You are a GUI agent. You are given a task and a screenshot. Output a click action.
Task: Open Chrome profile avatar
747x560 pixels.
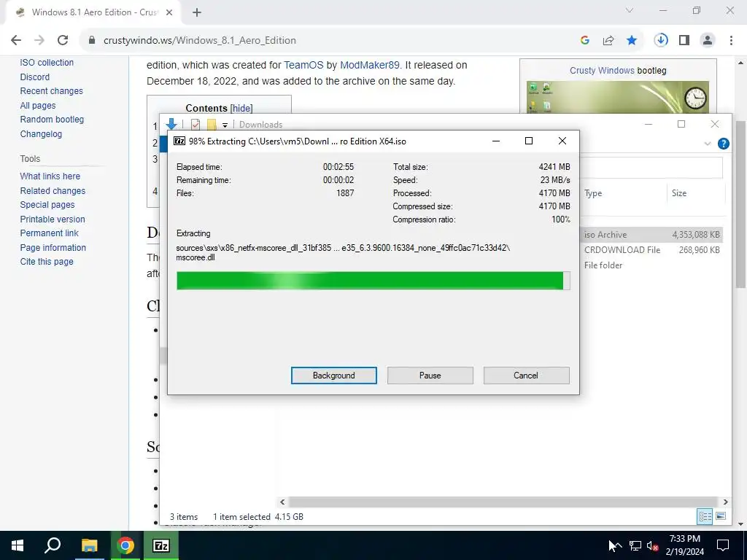click(x=708, y=41)
